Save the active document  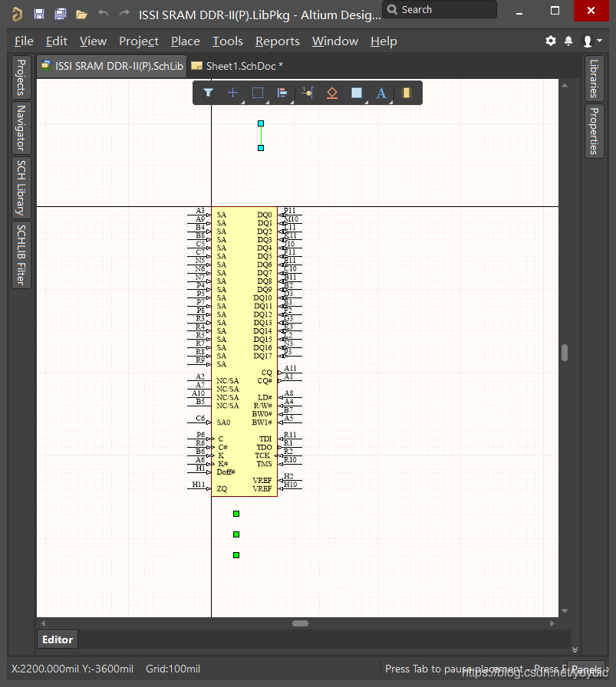tap(39, 14)
